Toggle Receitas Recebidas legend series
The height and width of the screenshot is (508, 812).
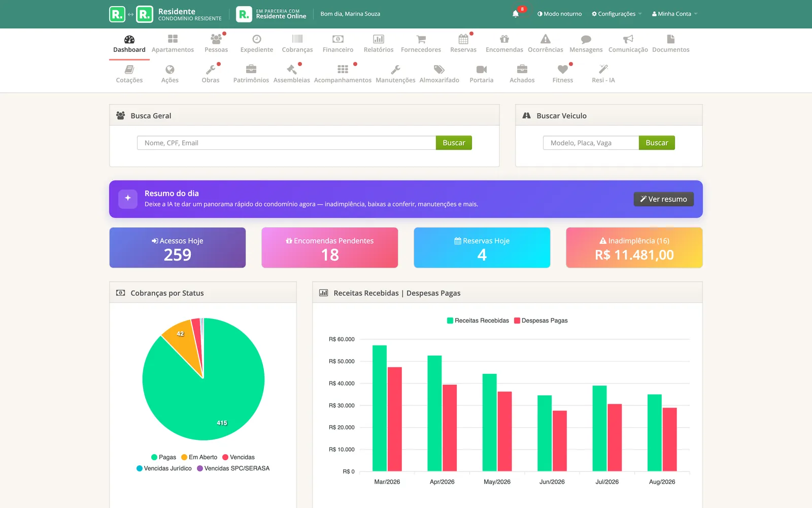[478, 321]
